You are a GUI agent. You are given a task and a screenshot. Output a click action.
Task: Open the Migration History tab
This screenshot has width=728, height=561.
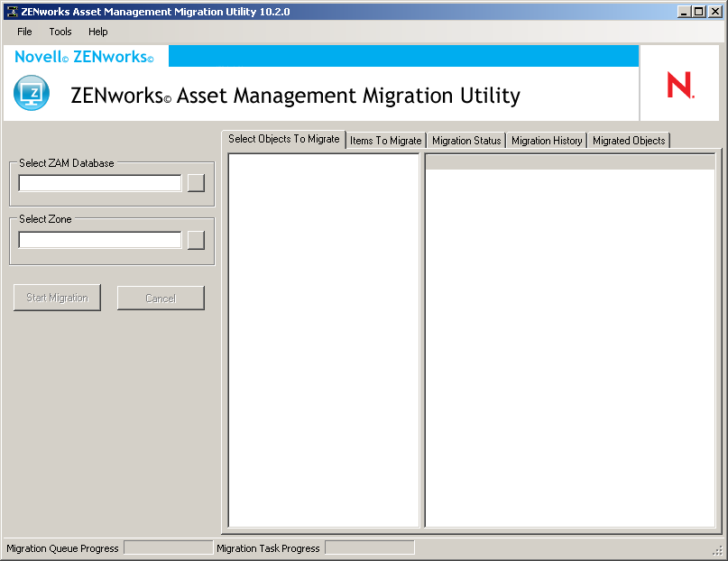pyautogui.click(x=547, y=141)
